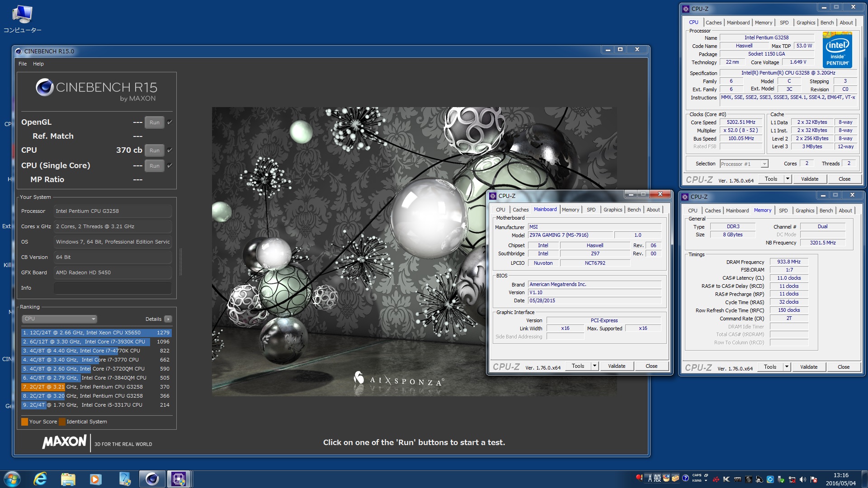Open the File menu in Cinebench
Viewport: 868px width, 488px height.
point(23,64)
